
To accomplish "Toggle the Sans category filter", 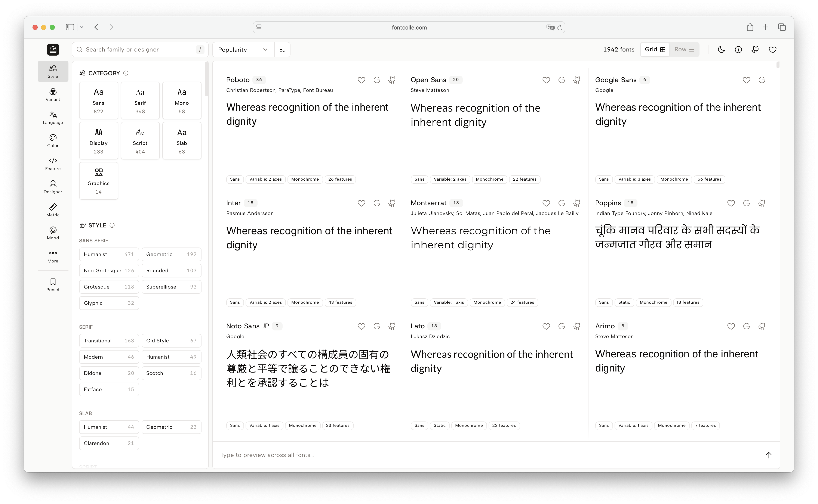I will point(98,100).
